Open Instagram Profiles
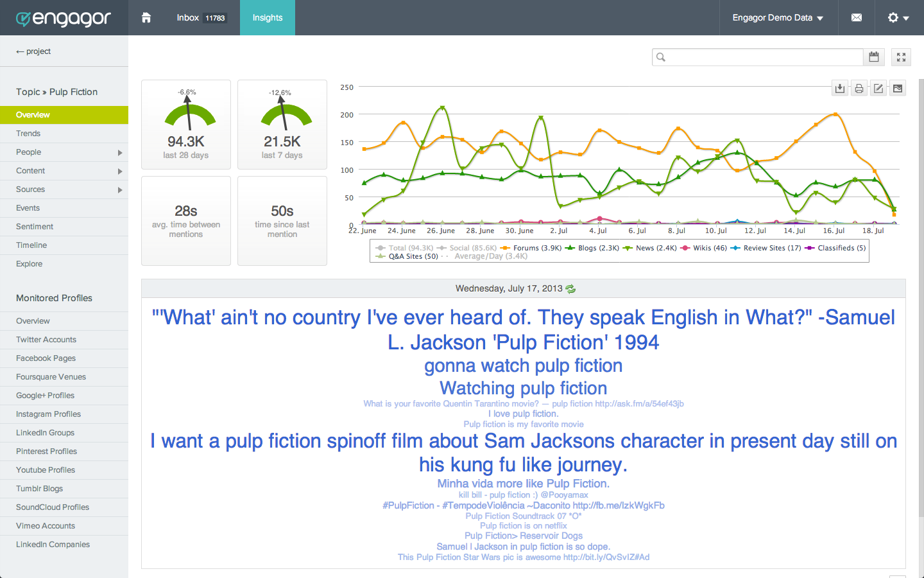Screen dimensions: 924x578 (64, 414)
